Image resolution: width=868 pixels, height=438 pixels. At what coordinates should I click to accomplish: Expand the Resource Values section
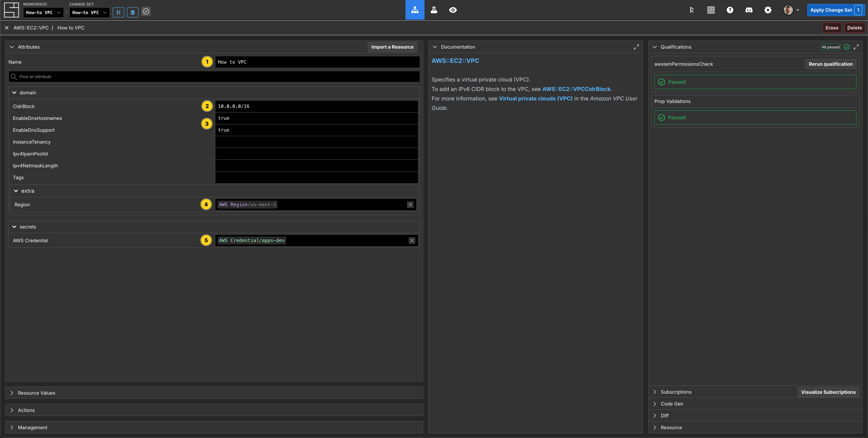[214, 393]
